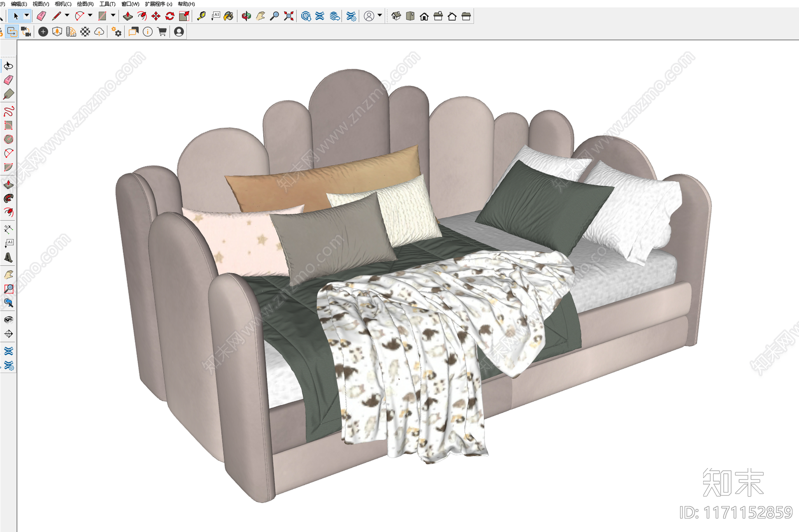Click the Zoom magnifier tool in top toolbar
This screenshot has height=532, width=799.
click(x=274, y=16)
